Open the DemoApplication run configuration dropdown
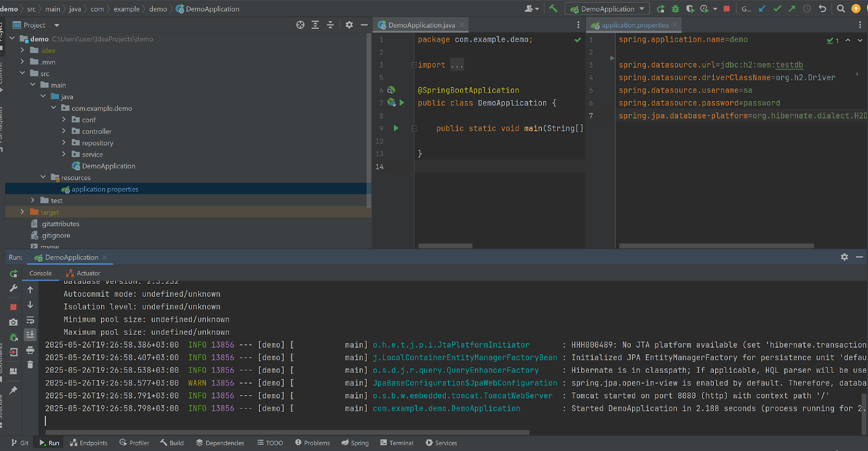 608,9
